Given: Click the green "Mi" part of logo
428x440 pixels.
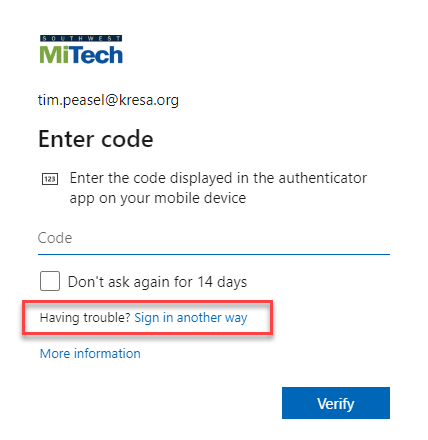Looking at the screenshot, I should (x=54, y=54).
